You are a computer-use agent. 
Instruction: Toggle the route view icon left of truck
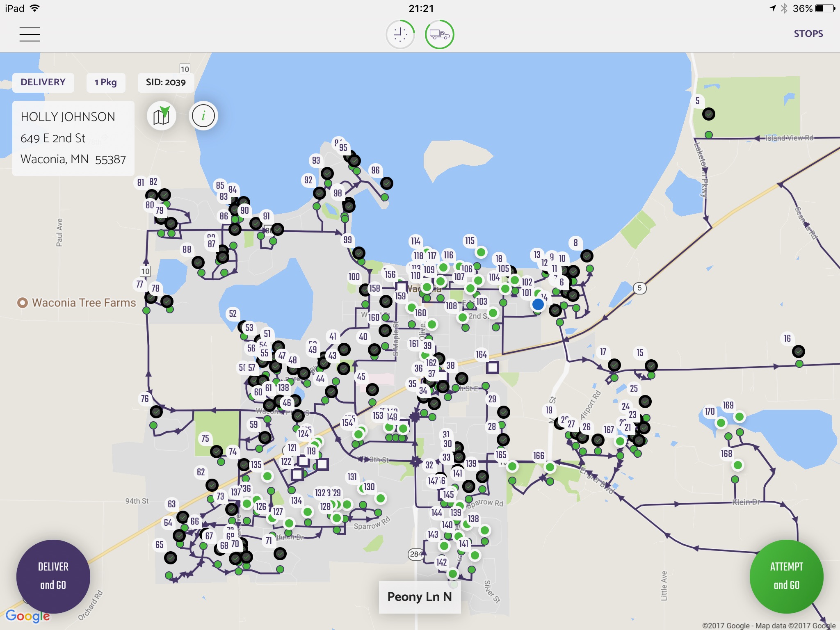(x=400, y=32)
